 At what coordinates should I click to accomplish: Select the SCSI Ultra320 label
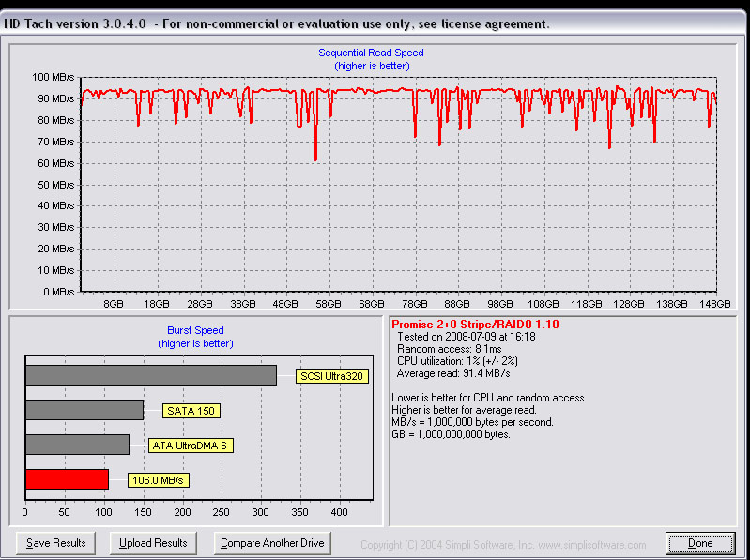332,376
